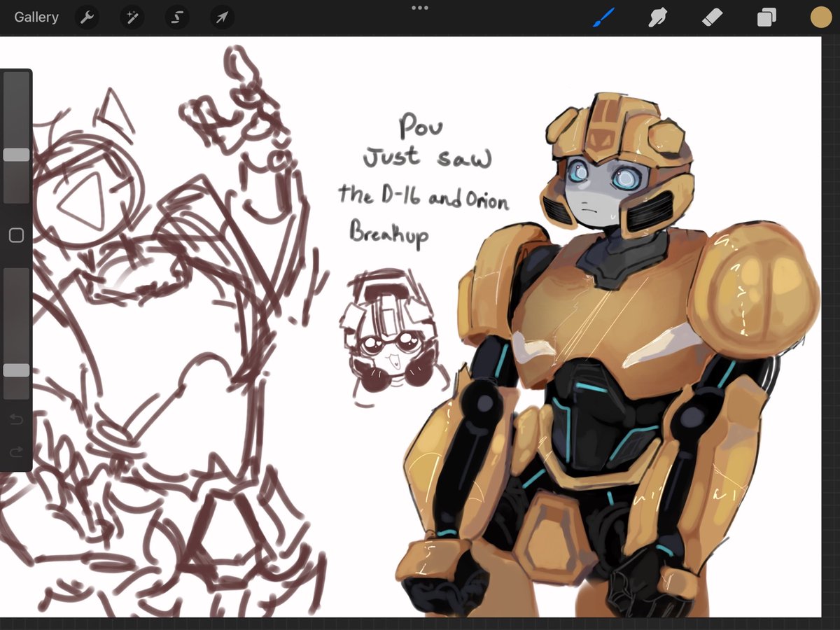This screenshot has width=840, height=630.
Task: Adjust the brush size slider handle
Action: [x=16, y=155]
